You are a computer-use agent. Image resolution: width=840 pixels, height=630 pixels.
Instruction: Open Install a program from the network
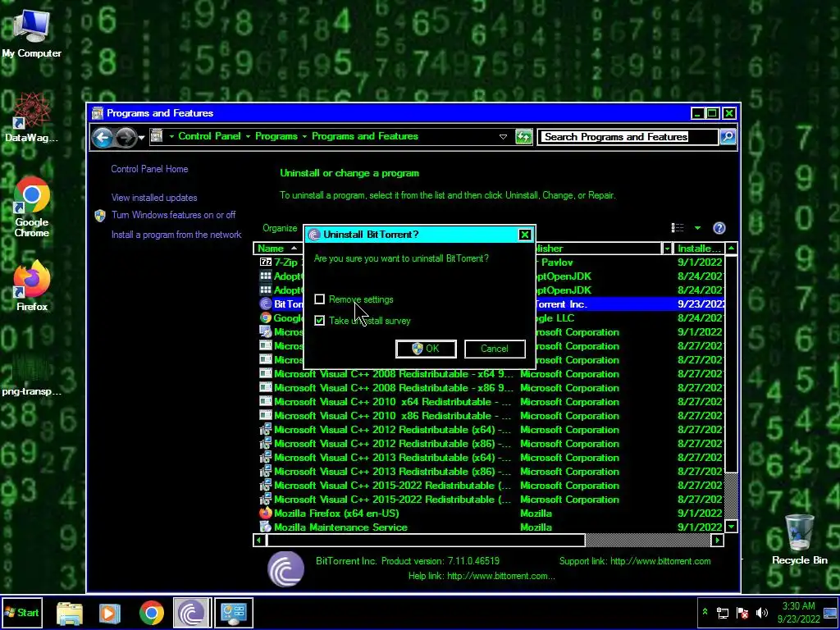click(176, 235)
